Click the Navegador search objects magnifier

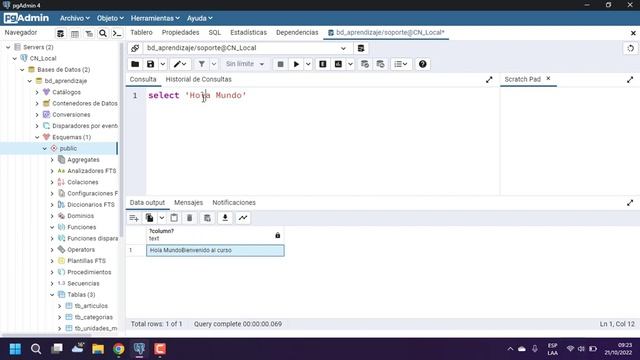[103, 33]
